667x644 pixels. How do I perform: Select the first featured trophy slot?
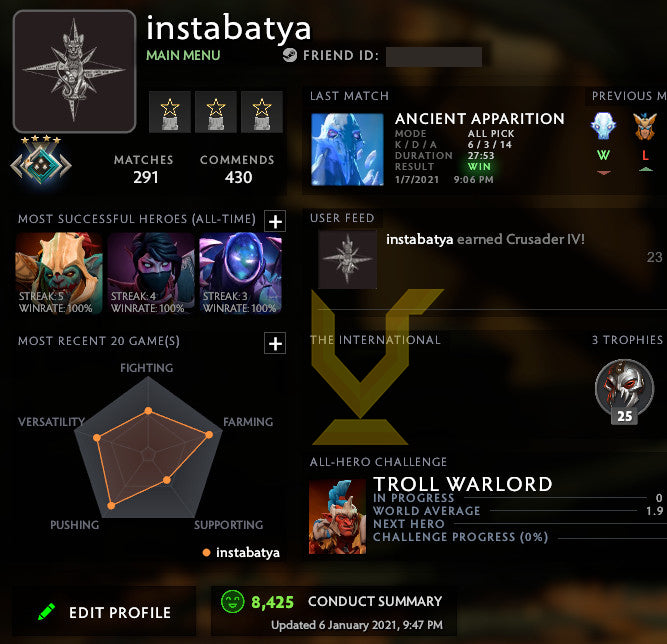[x=170, y=112]
